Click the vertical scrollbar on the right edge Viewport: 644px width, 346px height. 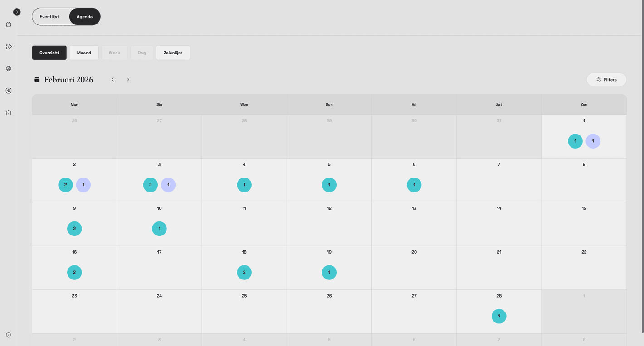click(642, 166)
